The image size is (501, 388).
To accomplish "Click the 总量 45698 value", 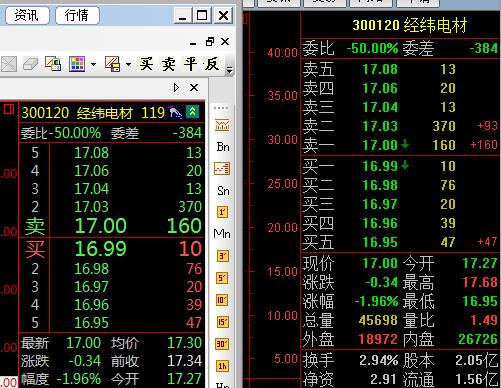I will [x=378, y=321].
